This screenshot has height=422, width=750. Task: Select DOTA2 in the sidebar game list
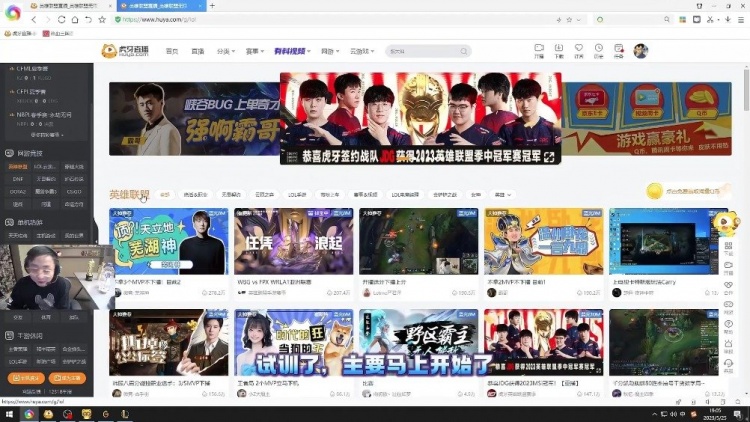(x=18, y=191)
